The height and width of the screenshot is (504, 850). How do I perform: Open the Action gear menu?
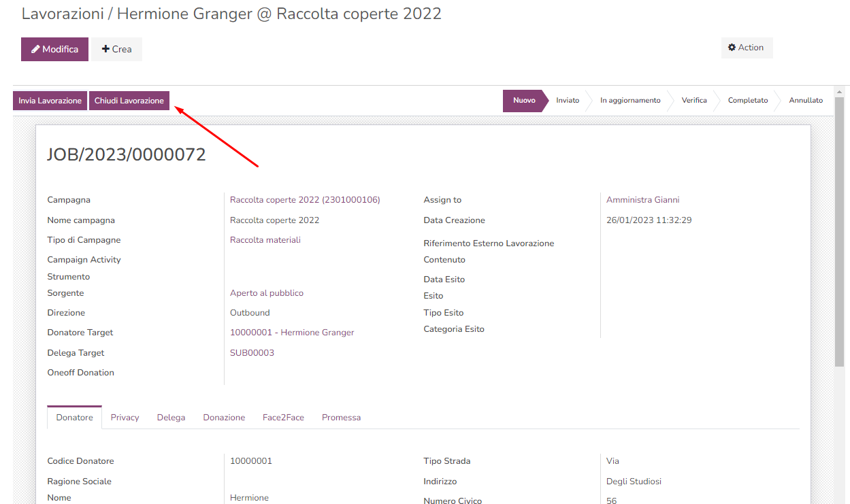(x=746, y=48)
